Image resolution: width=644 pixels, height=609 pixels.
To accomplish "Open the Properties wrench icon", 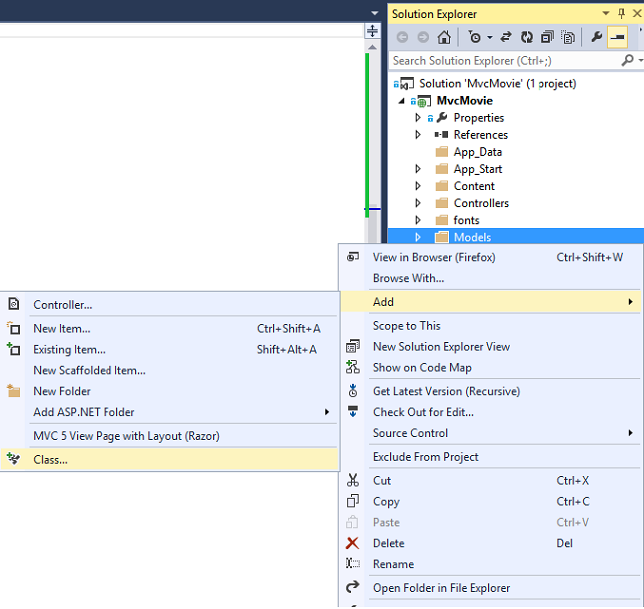I will (x=596, y=37).
